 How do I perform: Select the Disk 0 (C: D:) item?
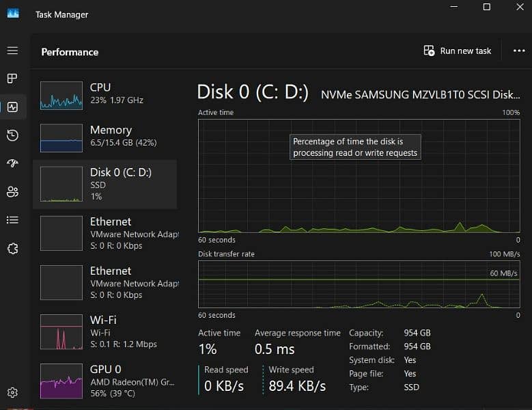coord(104,184)
